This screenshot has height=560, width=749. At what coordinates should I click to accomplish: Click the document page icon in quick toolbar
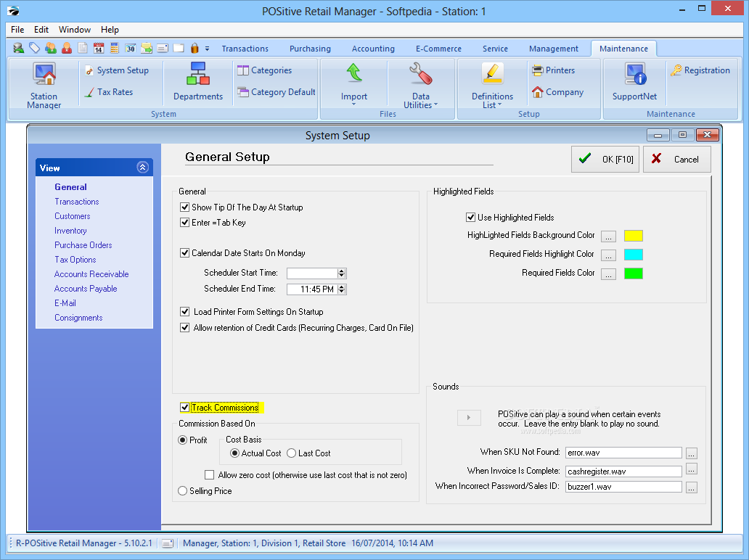(83, 48)
